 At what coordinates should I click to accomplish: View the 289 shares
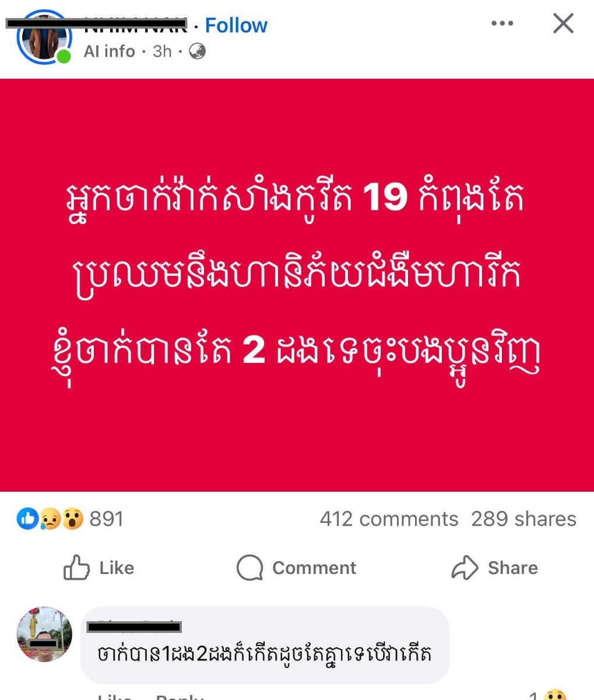click(523, 519)
